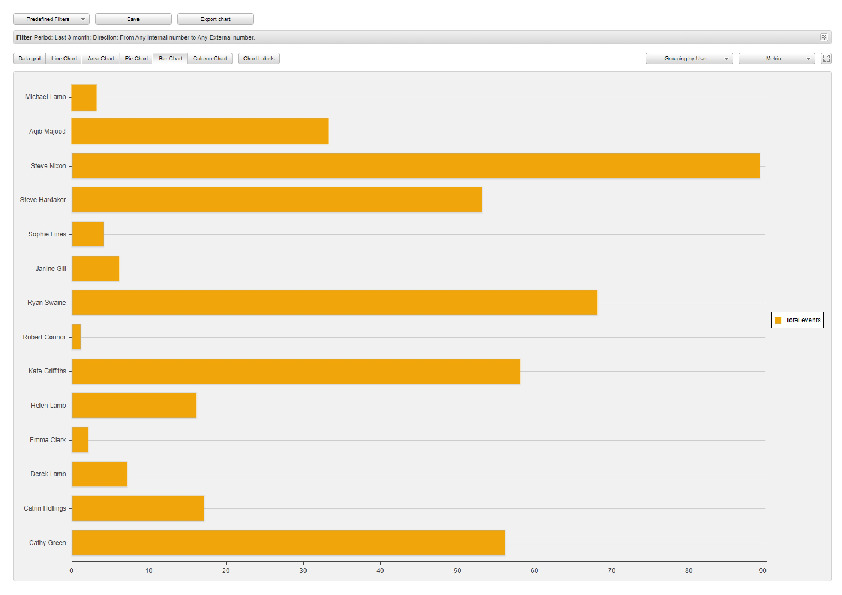Viewport: 842px width, 595px height.
Task: Collapse the filter bar using its right-edge icon
Action: pyautogui.click(x=824, y=37)
